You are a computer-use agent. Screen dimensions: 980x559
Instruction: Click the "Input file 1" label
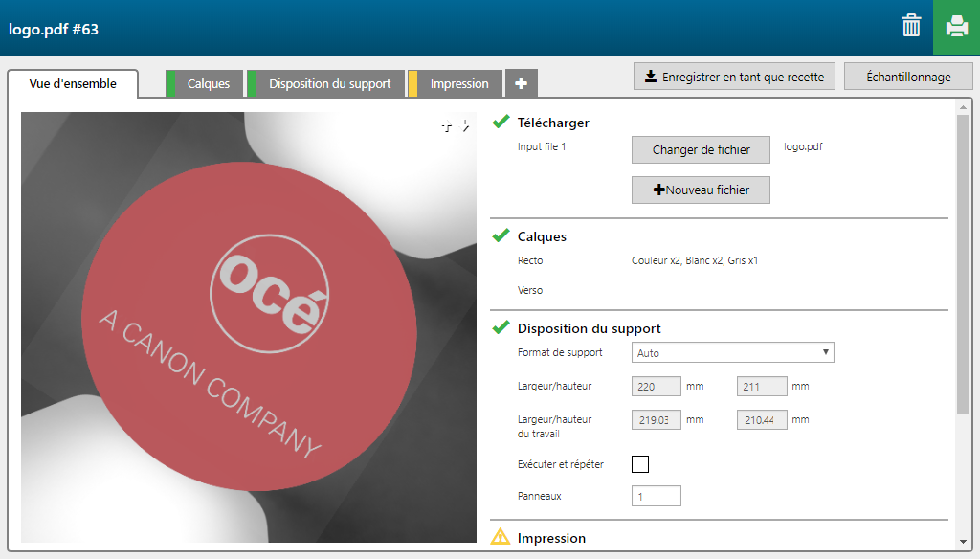tap(542, 147)
